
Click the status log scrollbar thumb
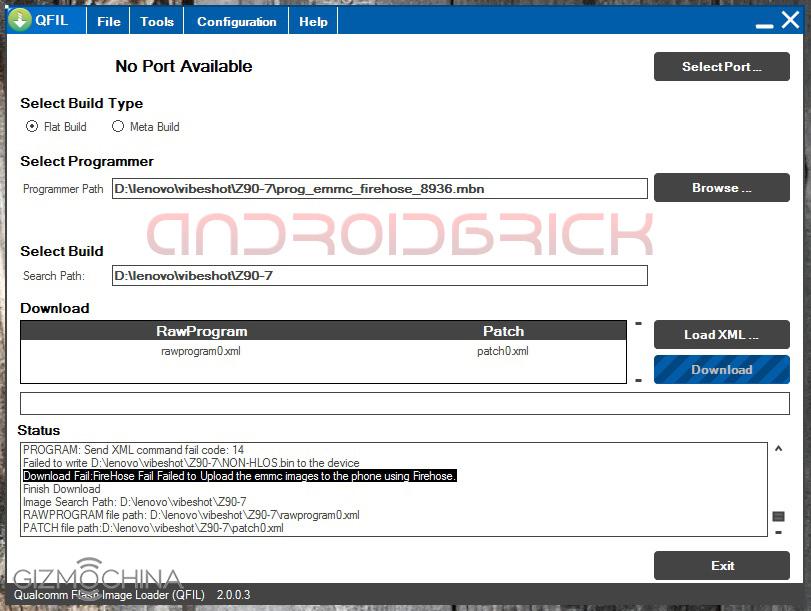(778, 516)
